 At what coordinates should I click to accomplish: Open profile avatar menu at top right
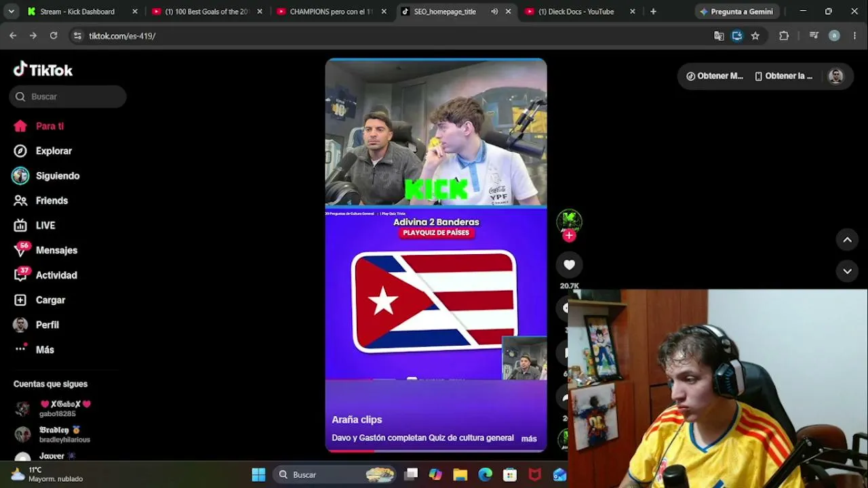[x=835, y=76]
